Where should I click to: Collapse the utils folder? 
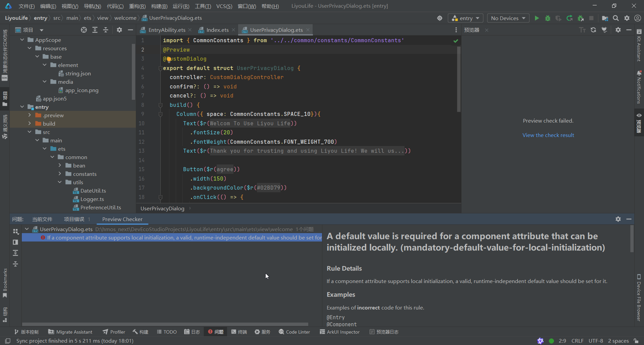(60, 182)
